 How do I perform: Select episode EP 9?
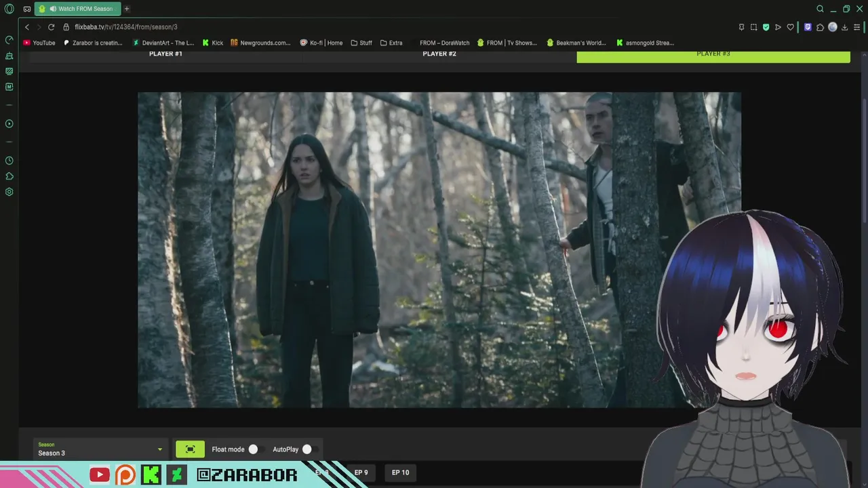click(x=361, y=472)
